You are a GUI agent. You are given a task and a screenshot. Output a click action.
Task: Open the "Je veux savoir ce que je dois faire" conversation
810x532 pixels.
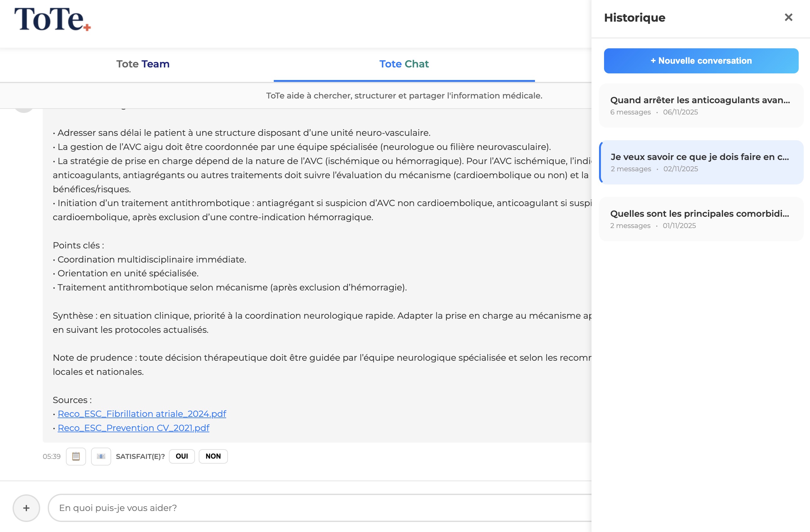click(701, 162)
